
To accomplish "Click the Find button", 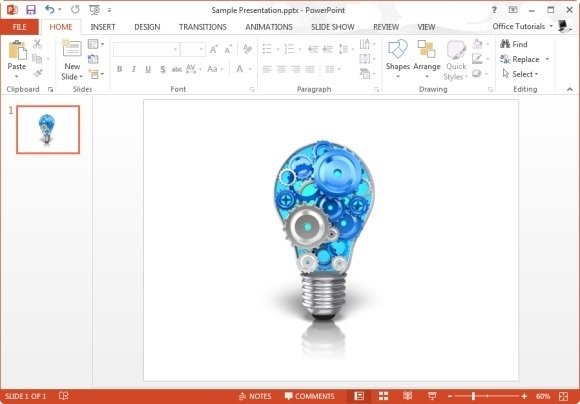I will pyautogui.click(x=514, y=44).
